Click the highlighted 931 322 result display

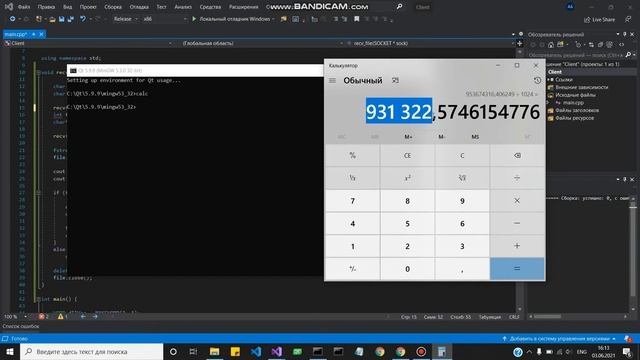pyautogui.click(x=399, y=111)
